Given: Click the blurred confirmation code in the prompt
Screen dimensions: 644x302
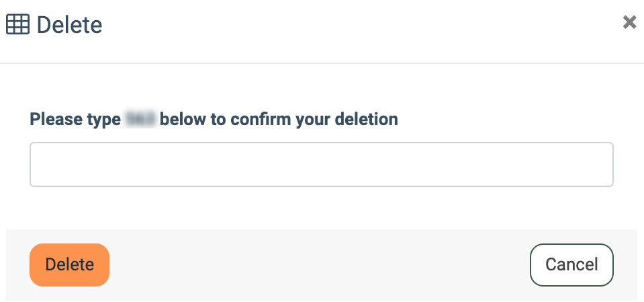Looking at the screenshot, I should [x=140, y=120].
